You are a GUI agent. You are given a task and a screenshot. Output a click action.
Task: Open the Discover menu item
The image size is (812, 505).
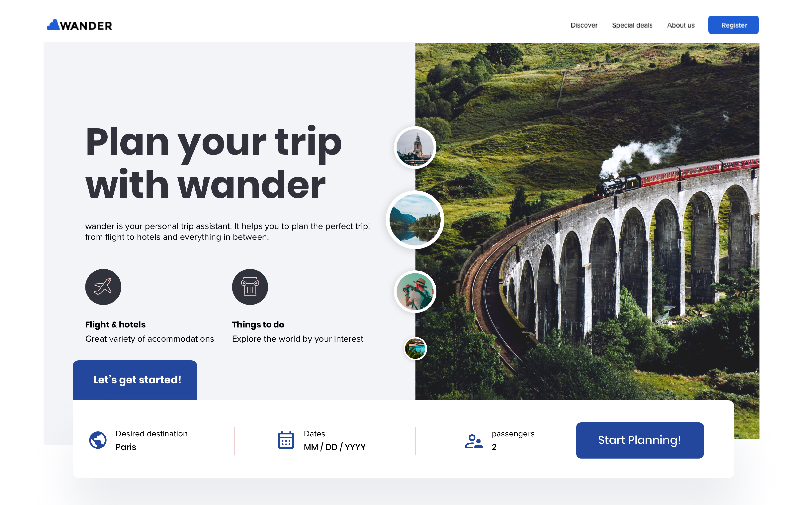point(584,25)
